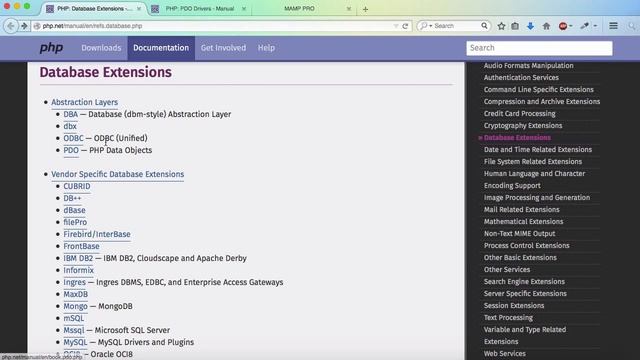Switch to PHP: Database Extensions tab
The height and width of the screenshot is (360, 640).
(x=94, y=9)
